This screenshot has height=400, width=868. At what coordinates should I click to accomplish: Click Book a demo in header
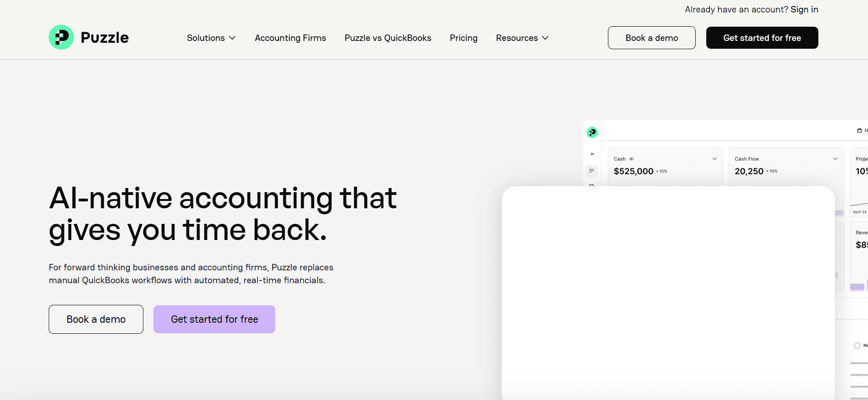point(652,38)
